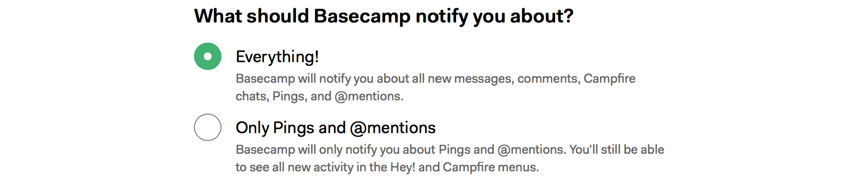The image size is (868, 188).
Task: Click the line "to see all new activity"
Action: (x=387, y=167)
